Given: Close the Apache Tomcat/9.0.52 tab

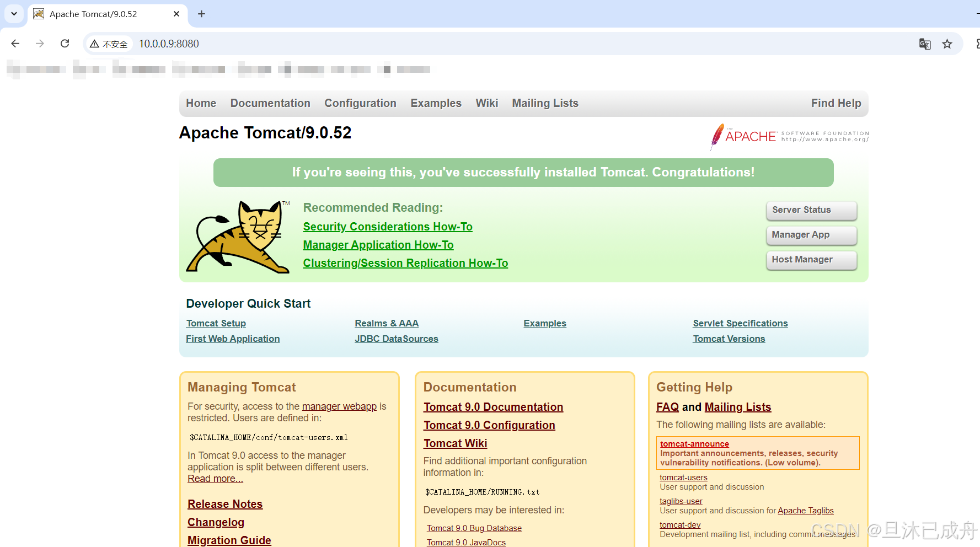Looking at the screenshot, I should coord(176,14).
